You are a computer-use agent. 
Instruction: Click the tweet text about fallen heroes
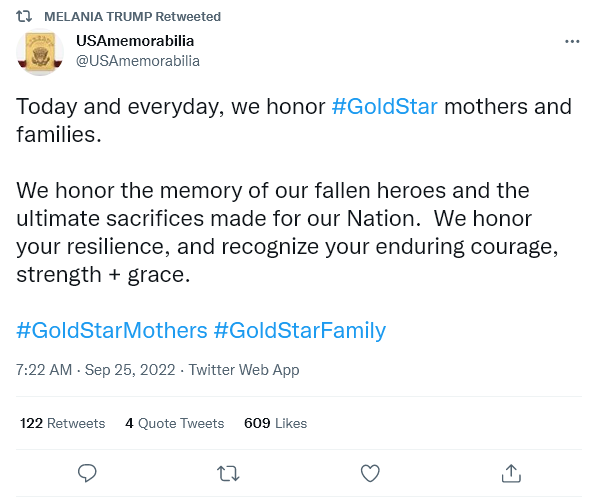click(287, 232)
